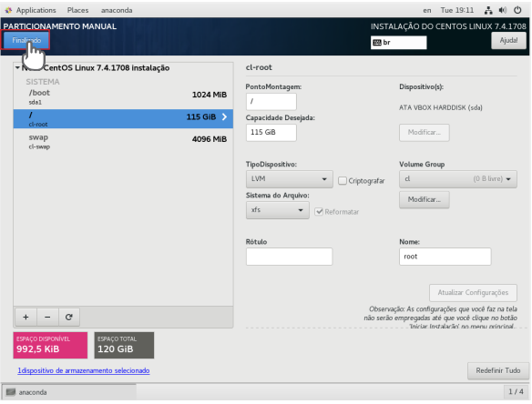The height and width of the screenshot is (404, 532).
Task: Click the Ajuda! help button
Action: [x=508, y=40]
